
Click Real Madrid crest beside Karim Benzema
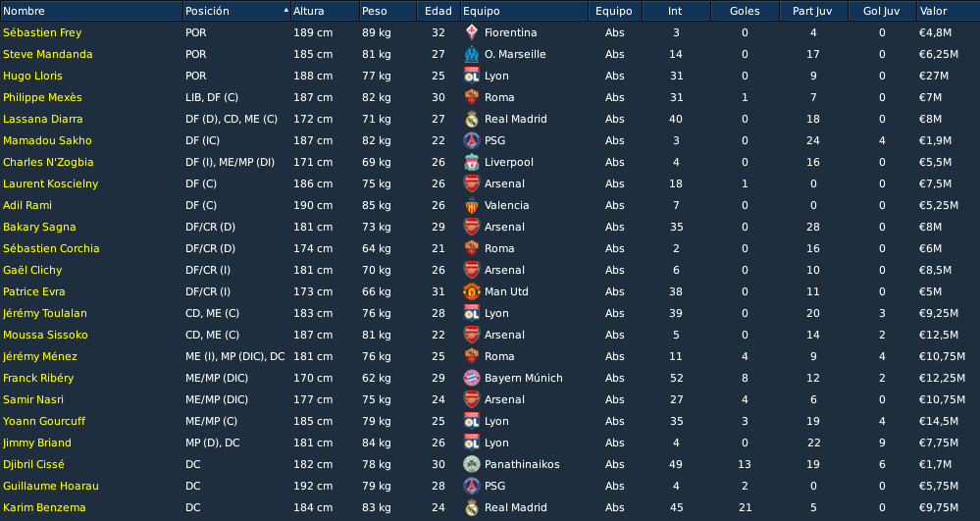pos(472,508)
